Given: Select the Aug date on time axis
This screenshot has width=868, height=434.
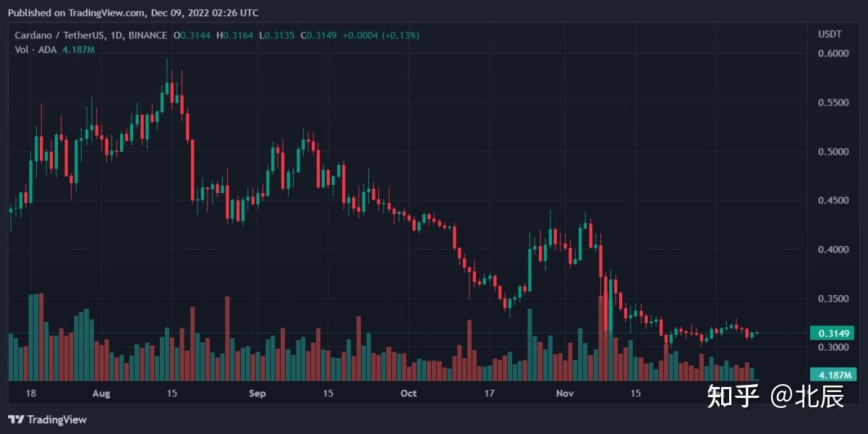Looking at the screenshot, I should pyautogui.click(x=102, y=393).
